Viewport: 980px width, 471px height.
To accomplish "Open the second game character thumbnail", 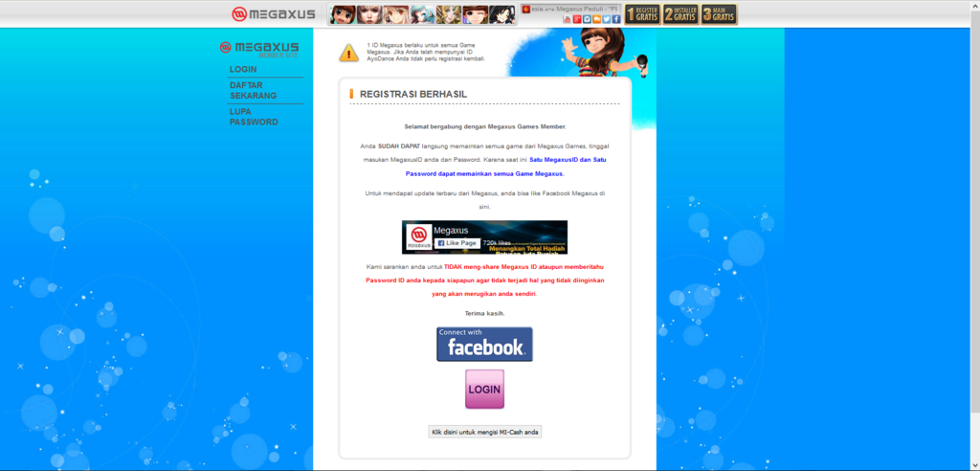I will [x=368, y=14].
